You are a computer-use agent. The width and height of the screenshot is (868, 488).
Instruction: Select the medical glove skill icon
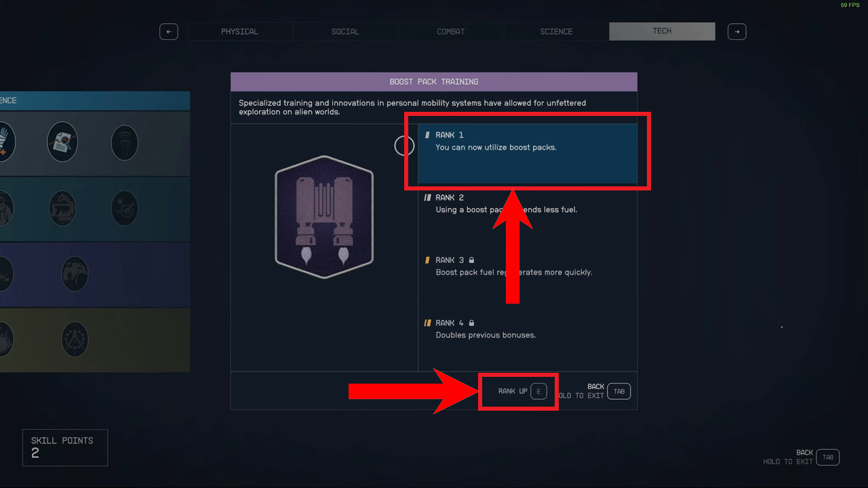(7, 142)
